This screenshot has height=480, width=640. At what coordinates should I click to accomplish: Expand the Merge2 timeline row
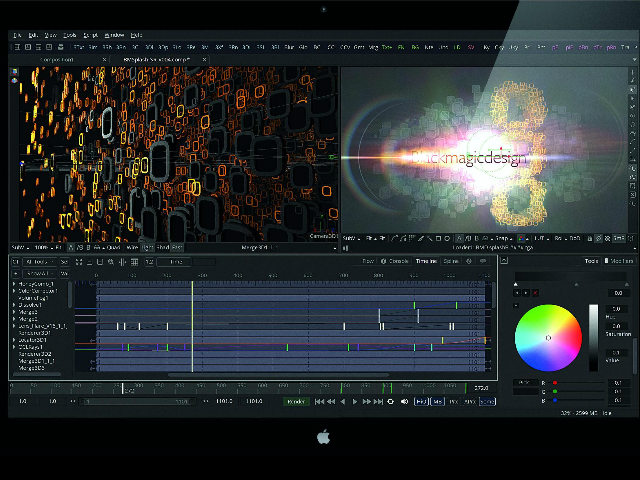[14, 319]
